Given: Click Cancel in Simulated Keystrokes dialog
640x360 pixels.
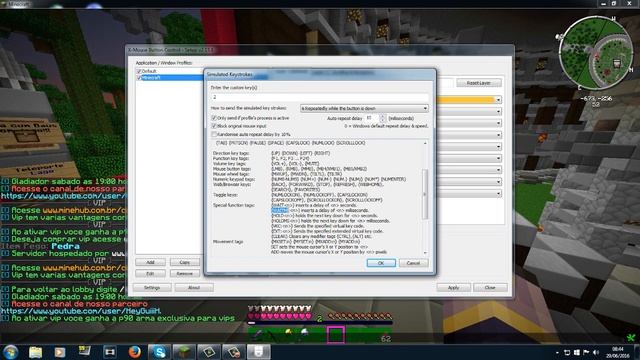Looking at the screenshot, I should pos(413,263).
